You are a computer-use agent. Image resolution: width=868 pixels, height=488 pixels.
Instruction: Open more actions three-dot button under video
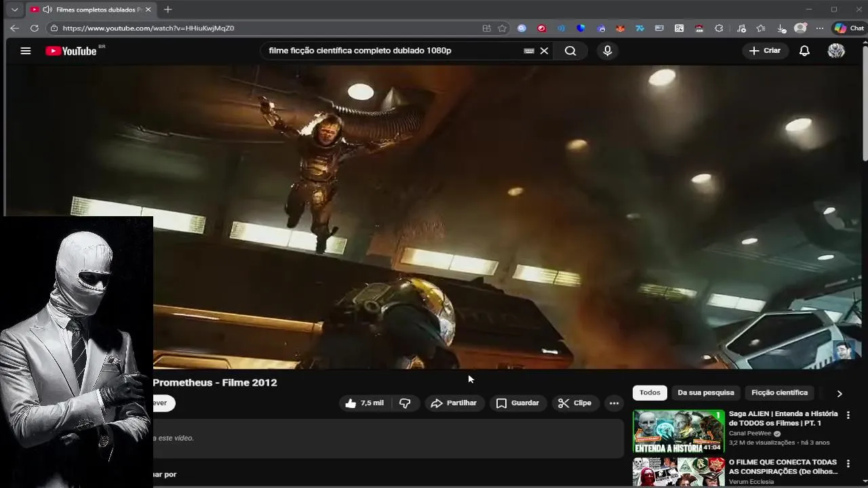tap(614, 403)
